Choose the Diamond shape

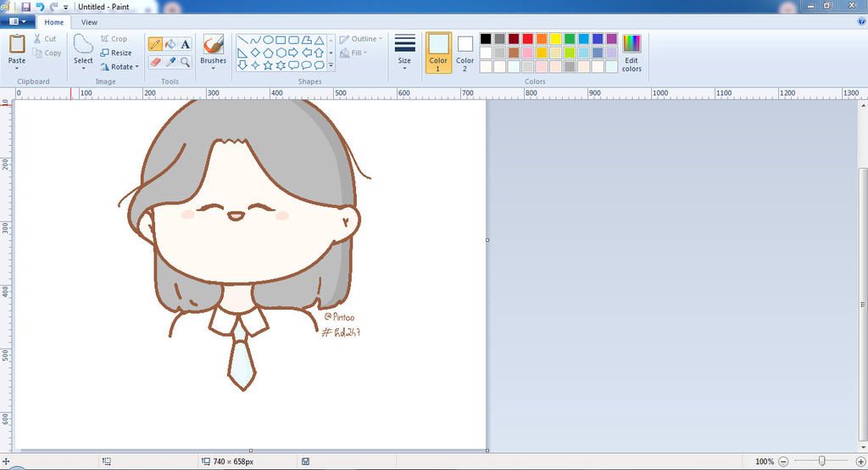pos(255,53)
